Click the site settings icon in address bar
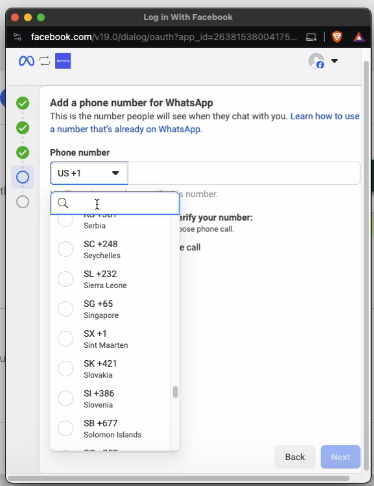374x486 pixels. 17,37
